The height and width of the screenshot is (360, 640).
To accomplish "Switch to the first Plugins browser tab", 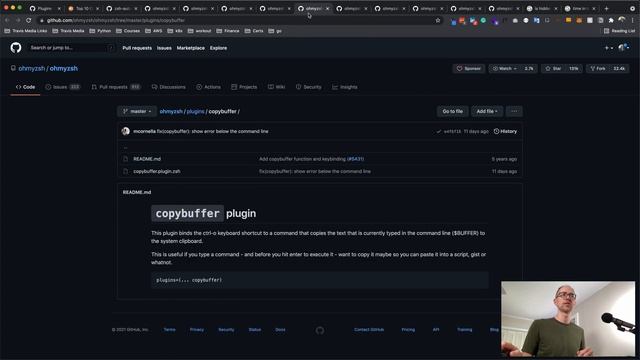I will tap(45, 8).
